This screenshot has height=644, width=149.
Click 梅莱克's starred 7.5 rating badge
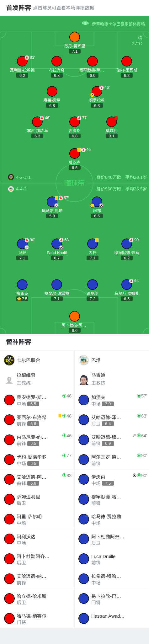coord(22,299)
